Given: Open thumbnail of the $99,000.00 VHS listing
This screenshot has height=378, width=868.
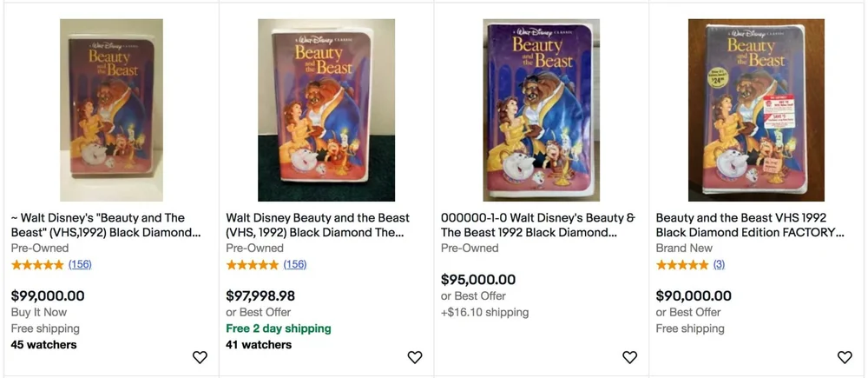Looking at the screenshot, I should [x=111, y=110].
